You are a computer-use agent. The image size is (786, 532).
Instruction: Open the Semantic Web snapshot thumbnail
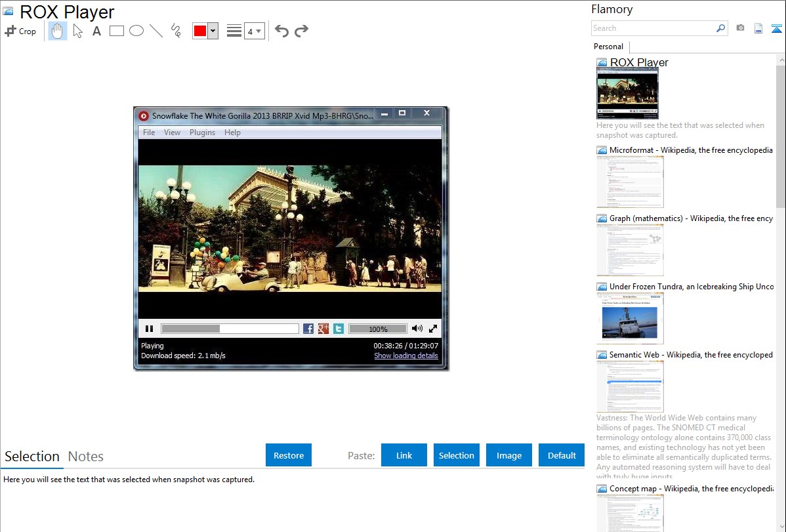(630, 386)
